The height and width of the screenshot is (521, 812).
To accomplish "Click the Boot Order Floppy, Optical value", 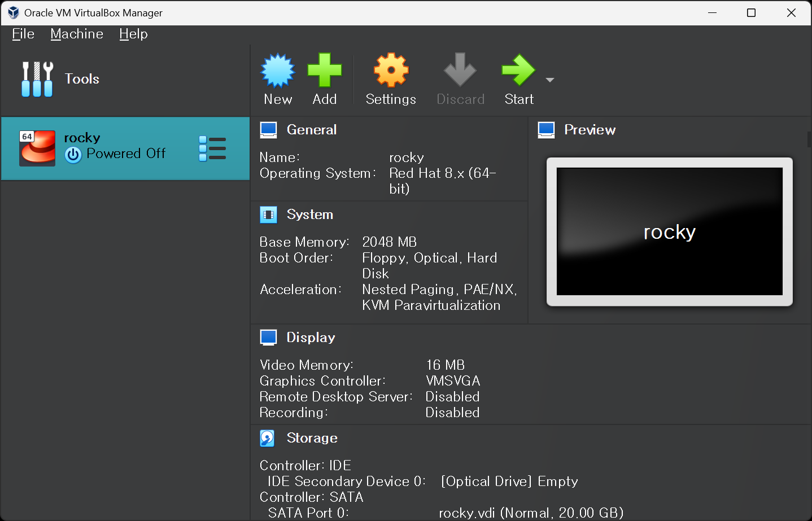I will click(x=430, y=266).
